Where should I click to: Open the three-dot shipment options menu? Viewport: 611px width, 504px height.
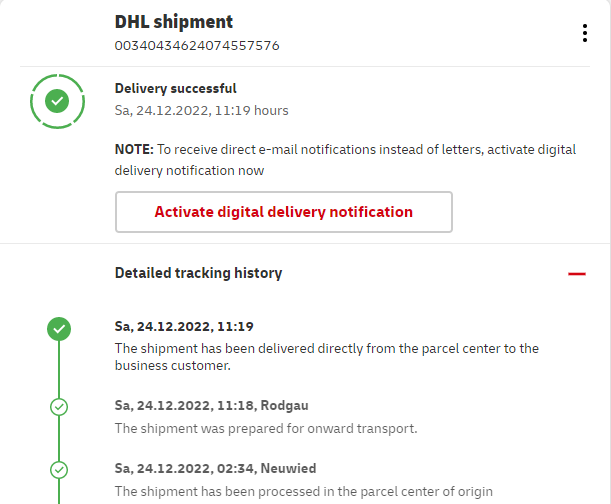(x=585, y=33)
